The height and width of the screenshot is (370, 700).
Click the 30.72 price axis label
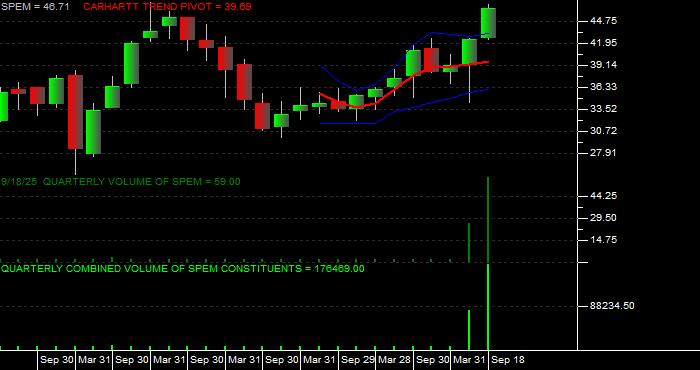[603, 131]
